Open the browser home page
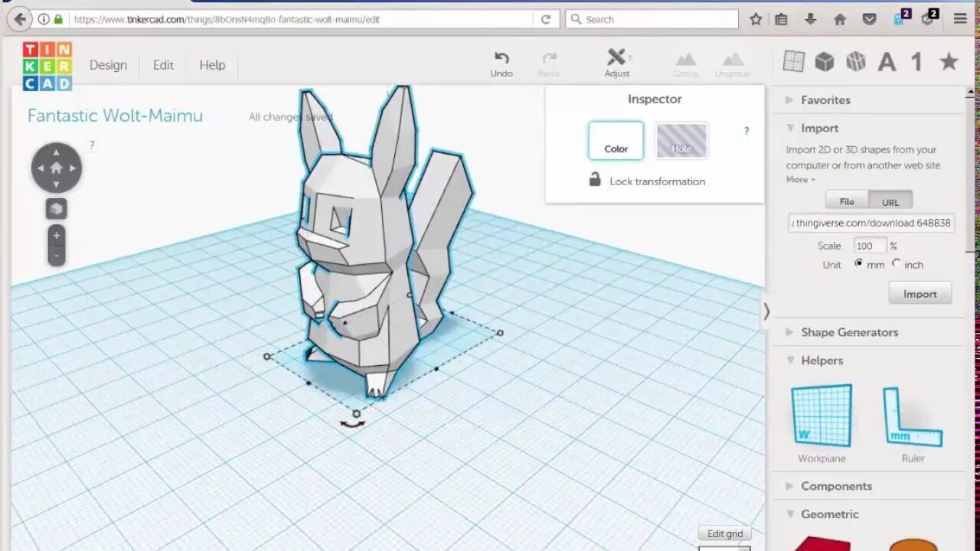 coord(840,19)
